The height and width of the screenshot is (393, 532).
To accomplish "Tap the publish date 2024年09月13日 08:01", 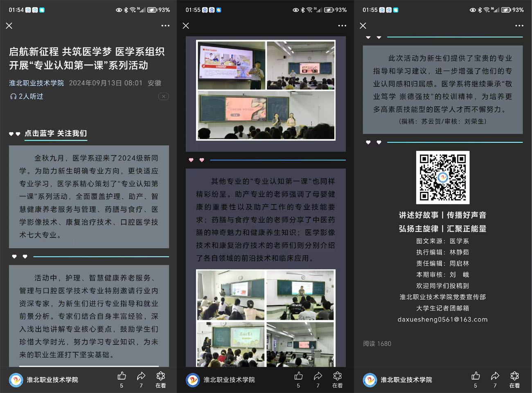I will point(106,83).
